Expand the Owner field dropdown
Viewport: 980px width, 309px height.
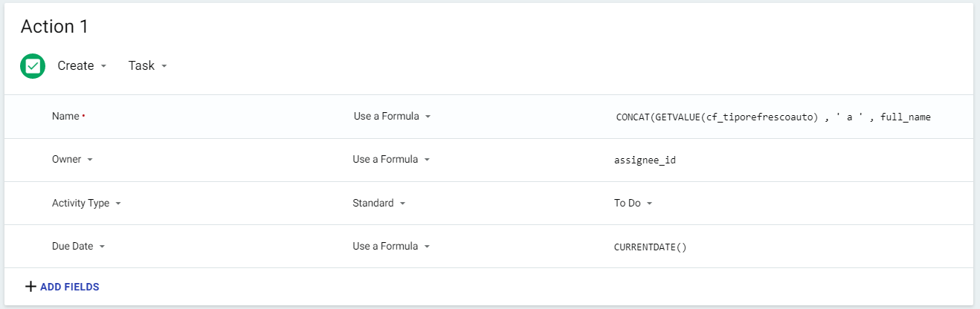click(x=72, y=160)
